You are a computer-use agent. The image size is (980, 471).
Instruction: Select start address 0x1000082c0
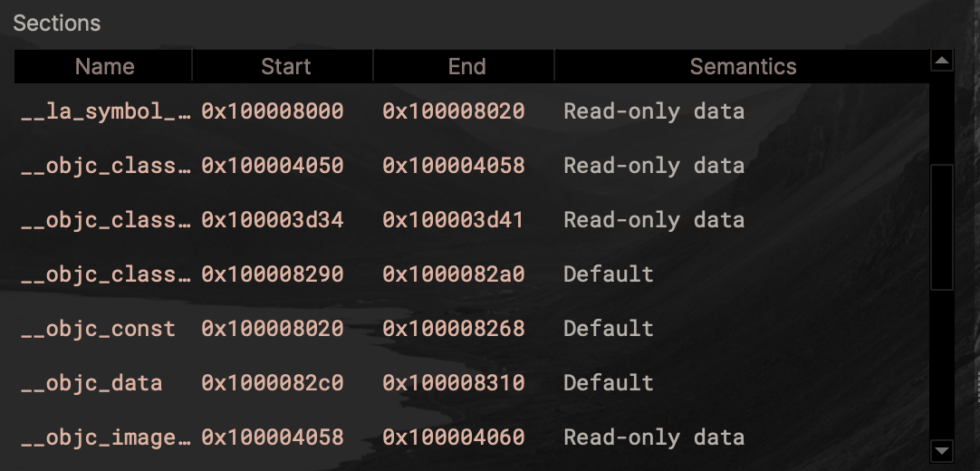pos(273,383)
